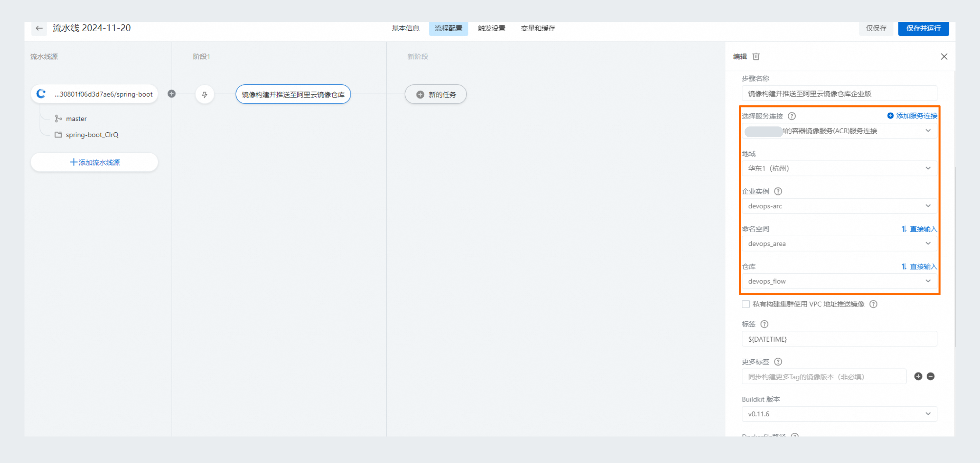This screenshot has height=463, width=980.
Task: Click pipeline title 流水线 2024-11-20
Action: tap(92, 28)
